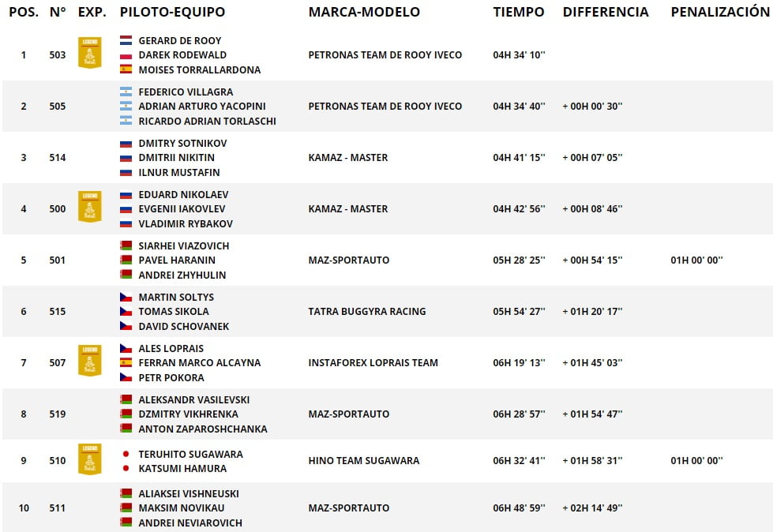
Task: Click the Spain flag by Ferran Marco Alcayna
Action: coord(126,362)
